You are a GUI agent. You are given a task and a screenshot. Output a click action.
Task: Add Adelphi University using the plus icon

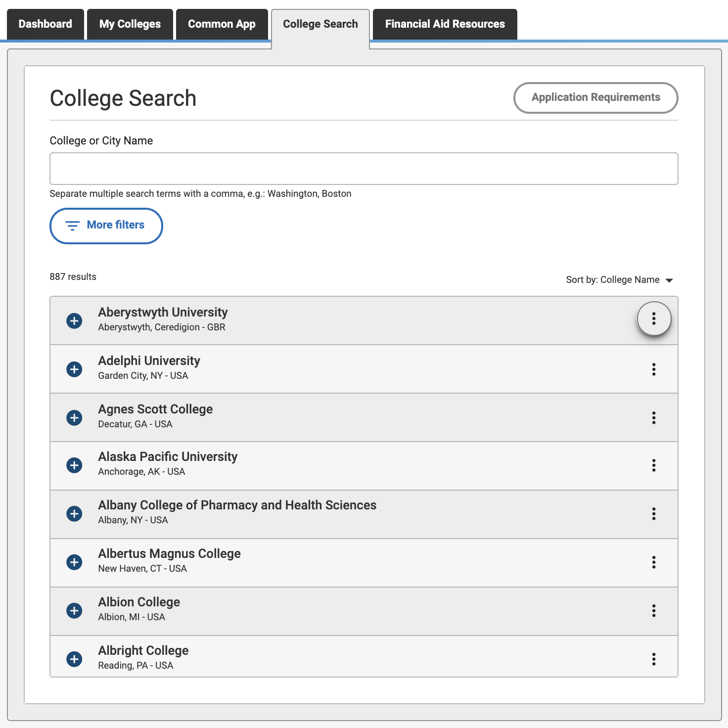coord(74,369)
